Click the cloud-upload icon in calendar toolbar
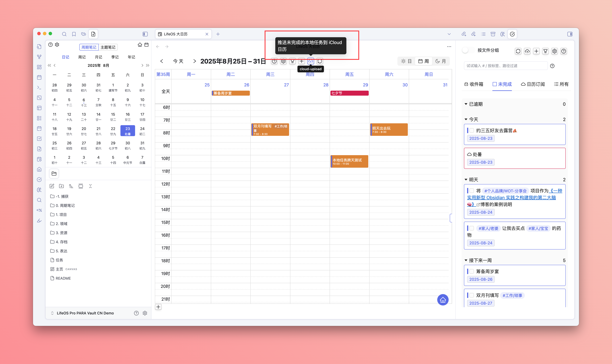The height and width of the screenshot is (364, 612). [x=311, y=61]
